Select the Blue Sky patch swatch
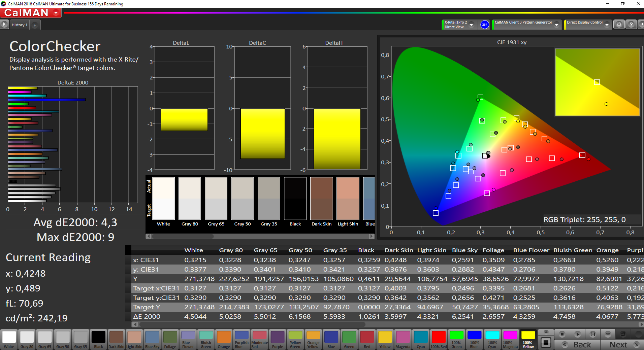The height and width of the screenshot is (350, 644). 152,339
